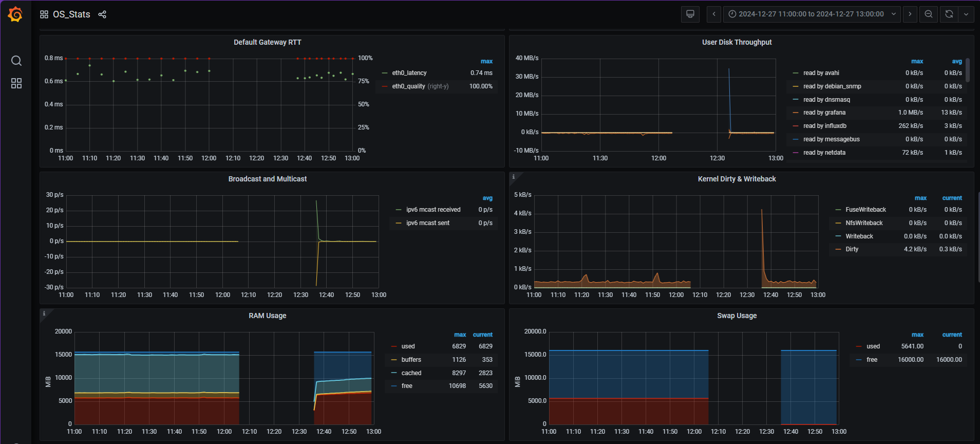Open the RAM Usage panel menu
Screen dimensions: 980x444
268,316
